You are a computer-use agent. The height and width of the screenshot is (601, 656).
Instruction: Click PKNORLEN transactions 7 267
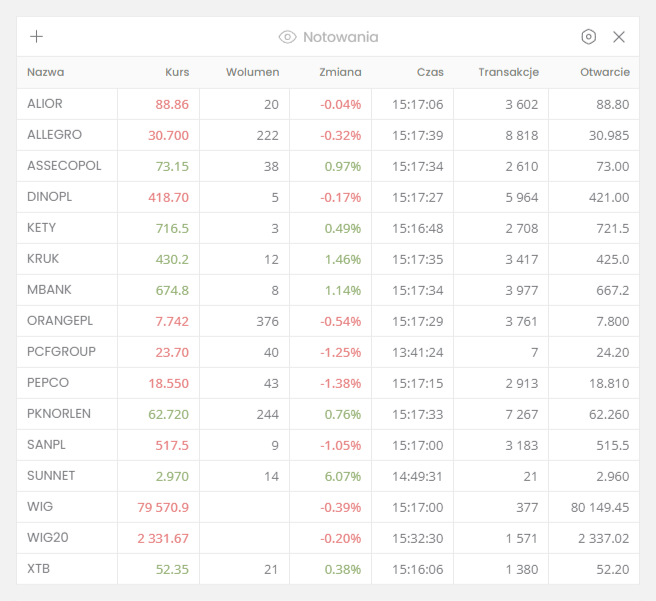pyautogui.click(x=522, y=414)
